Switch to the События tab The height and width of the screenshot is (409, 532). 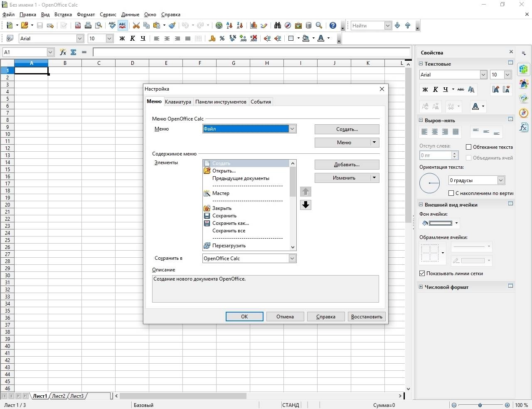[x=261, y=102]
